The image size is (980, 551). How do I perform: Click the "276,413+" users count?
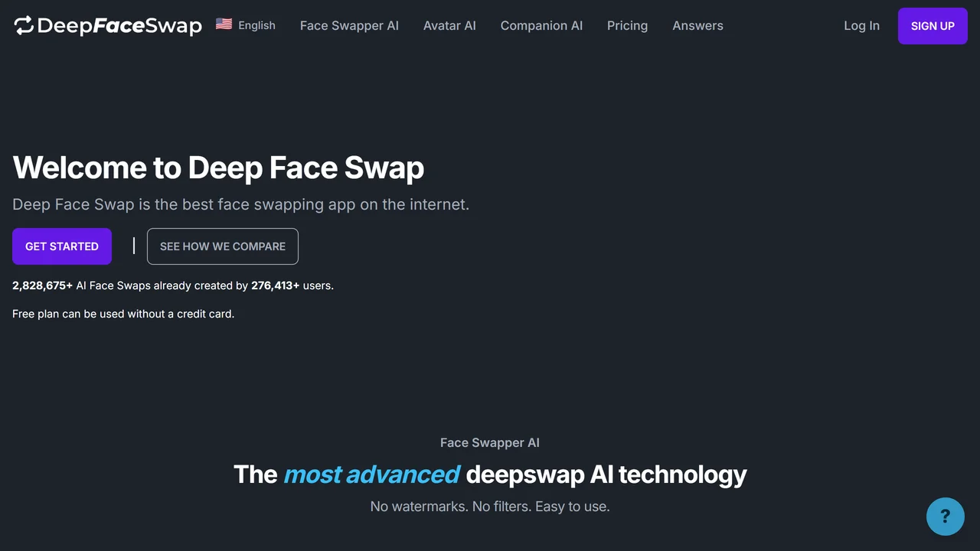coord(276,285)
